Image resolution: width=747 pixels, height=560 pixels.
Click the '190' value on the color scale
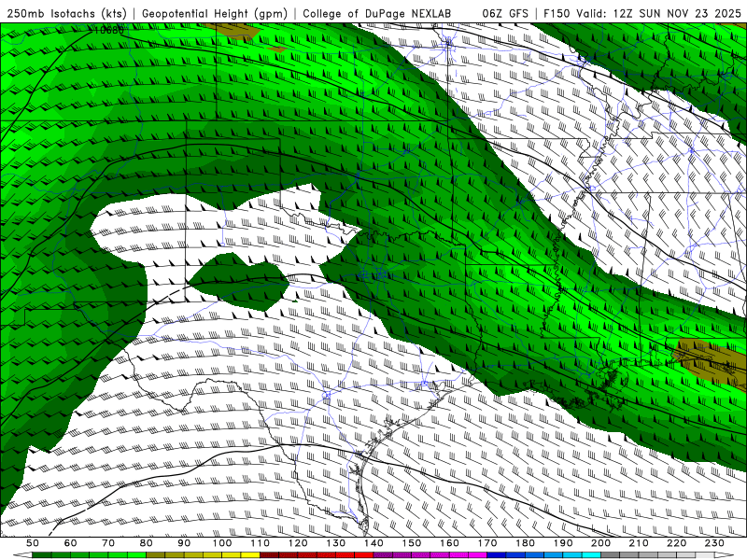(x=563, y=543)
